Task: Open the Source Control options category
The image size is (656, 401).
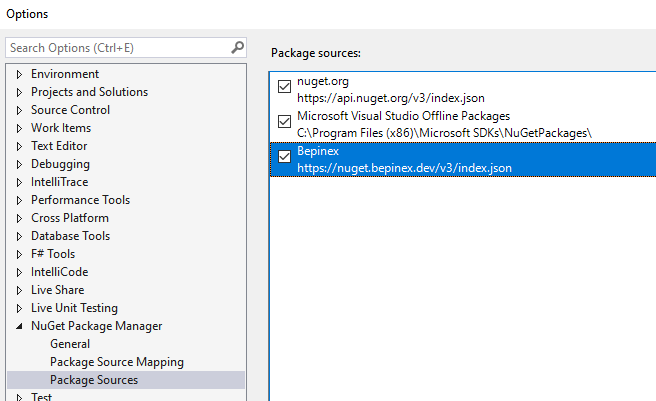Action: tap(70, 110)
